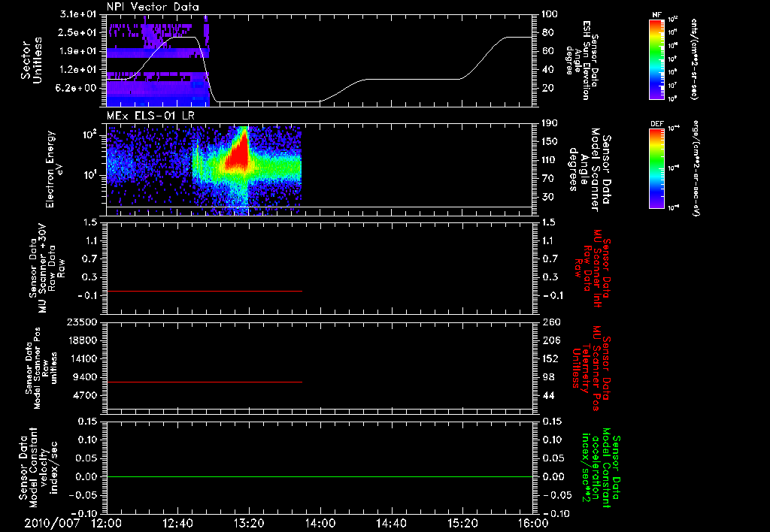The height and width of the screenshot is (532, 770).
Task: Click the 190 scanner angle tick
Action: (x=550, y=123)
